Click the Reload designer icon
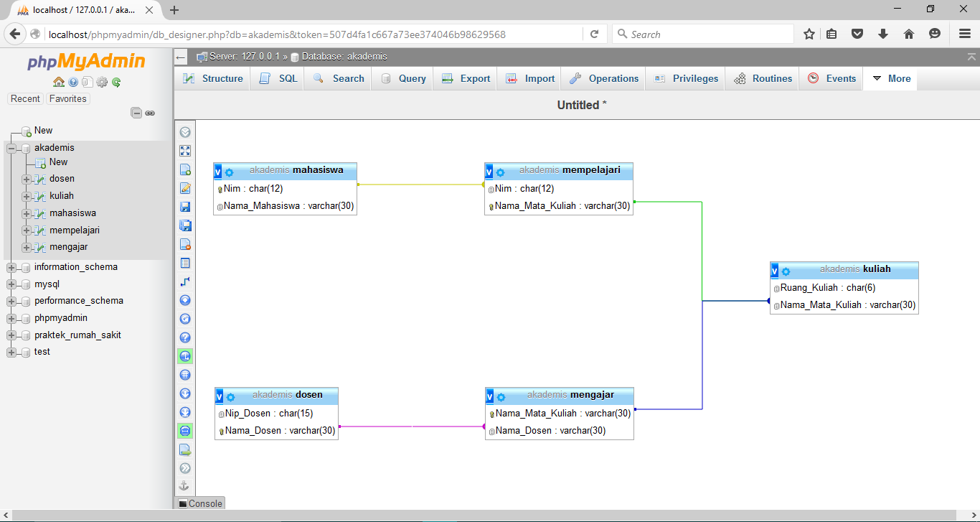Image resolution: width=980 pixels, height=522 pixels. (185, 319)
